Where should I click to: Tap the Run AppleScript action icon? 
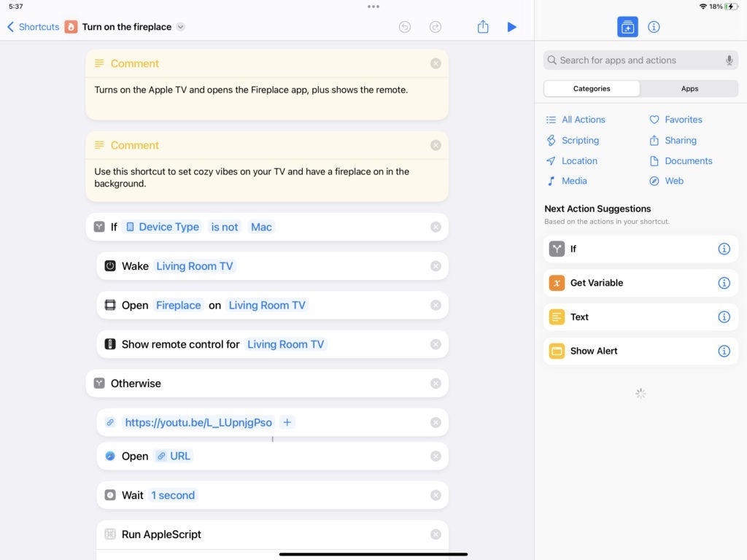pos(110,534)
